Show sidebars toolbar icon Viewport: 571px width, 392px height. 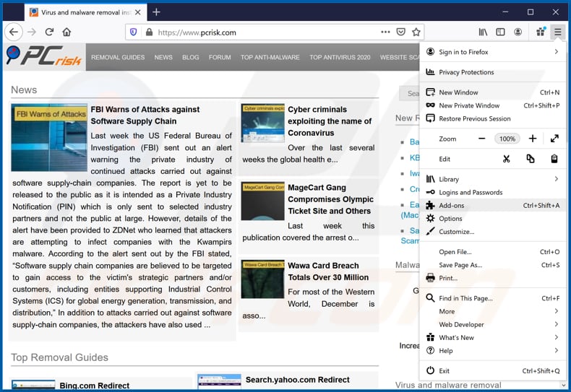click(x=500, y=32)
